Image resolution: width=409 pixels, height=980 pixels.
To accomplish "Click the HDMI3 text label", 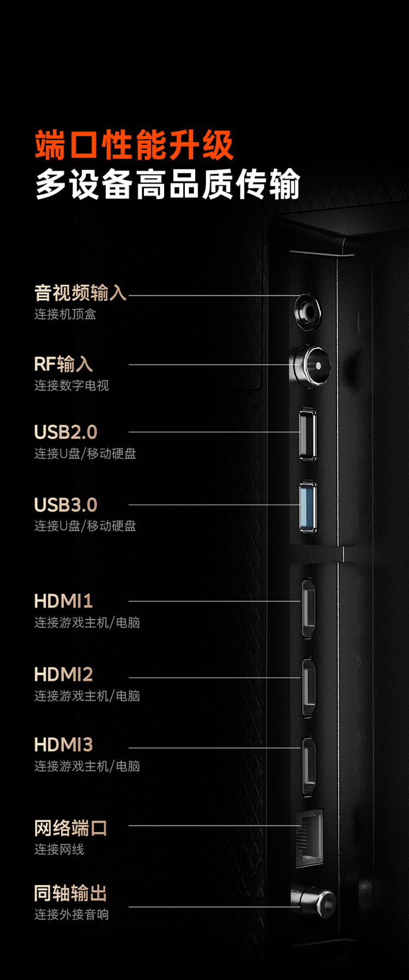I will [63, 745].
